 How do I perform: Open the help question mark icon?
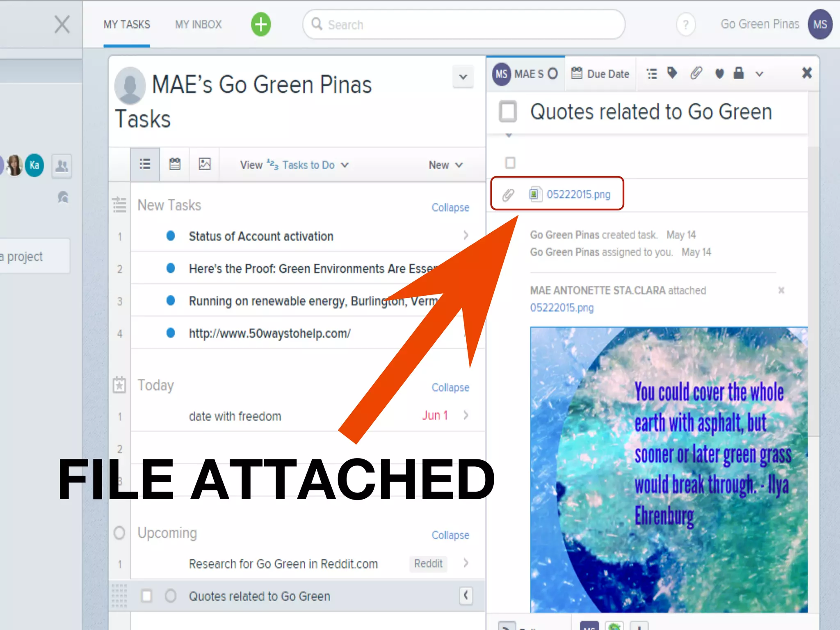[685, 25]
